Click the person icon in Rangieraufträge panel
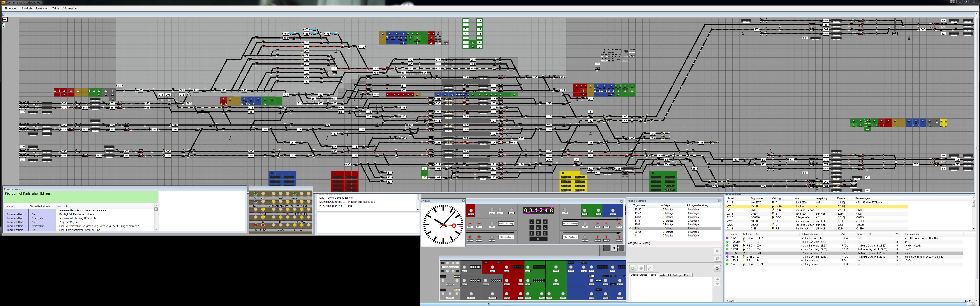This screenshot has height=306, width=980. coord(717,268)
